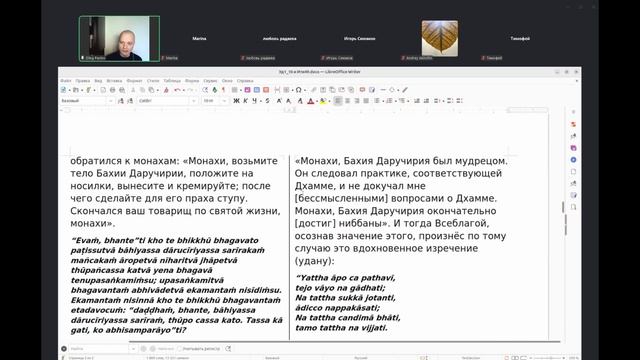Open the paragraph style dropdown
Image resolution: width=640 pixels, height=360 pixels.
111,101
